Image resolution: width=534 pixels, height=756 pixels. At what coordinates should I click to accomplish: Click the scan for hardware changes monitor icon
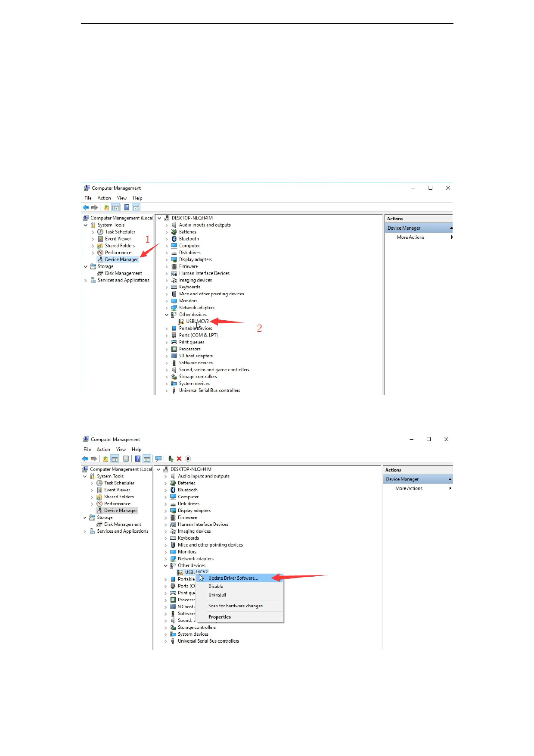coord(158,459)
